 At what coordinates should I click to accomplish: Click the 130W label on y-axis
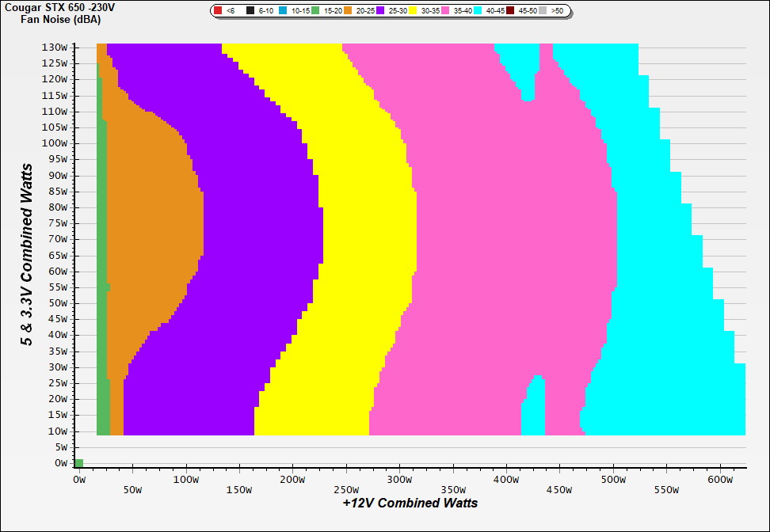[x=55, y=47]
